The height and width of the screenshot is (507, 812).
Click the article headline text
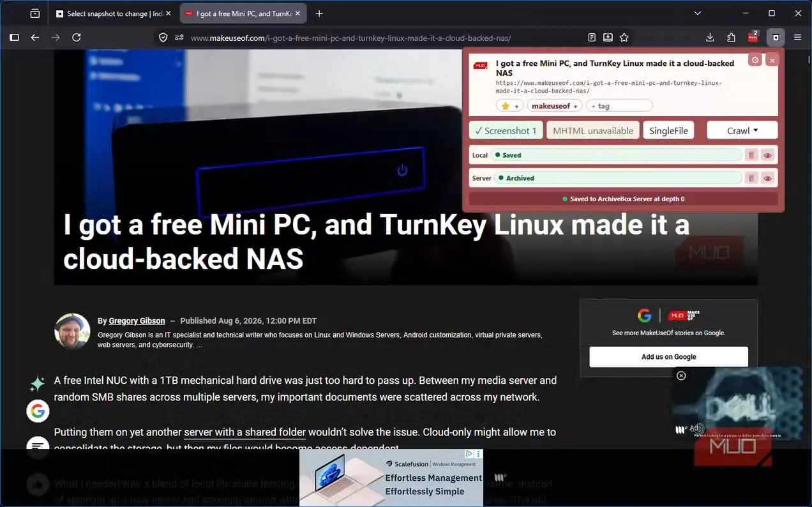[377, 242]
